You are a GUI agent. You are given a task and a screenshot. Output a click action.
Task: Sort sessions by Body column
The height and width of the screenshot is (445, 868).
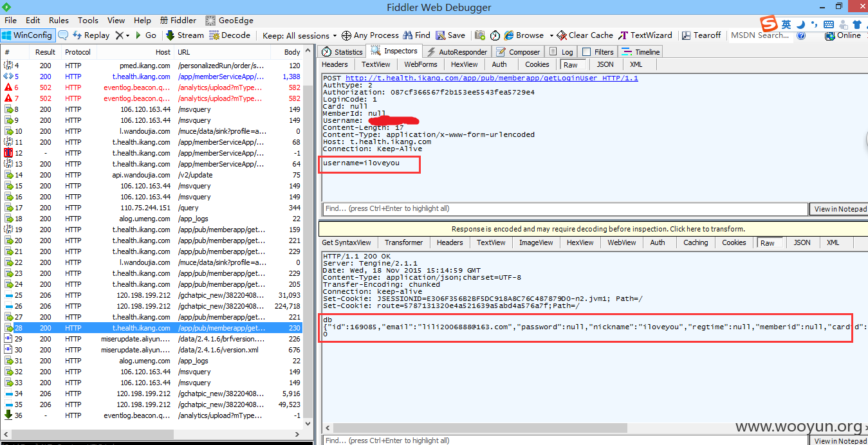click(x=286, y=52)
